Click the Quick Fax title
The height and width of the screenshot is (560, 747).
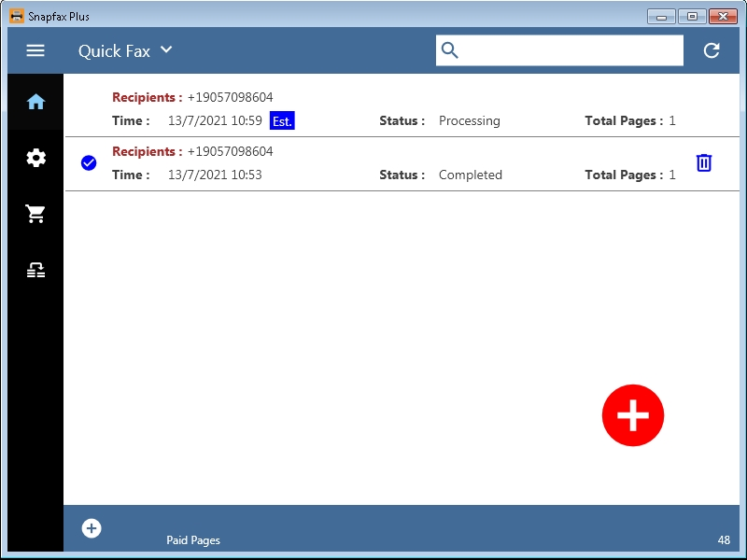click(x=114, y=51)
